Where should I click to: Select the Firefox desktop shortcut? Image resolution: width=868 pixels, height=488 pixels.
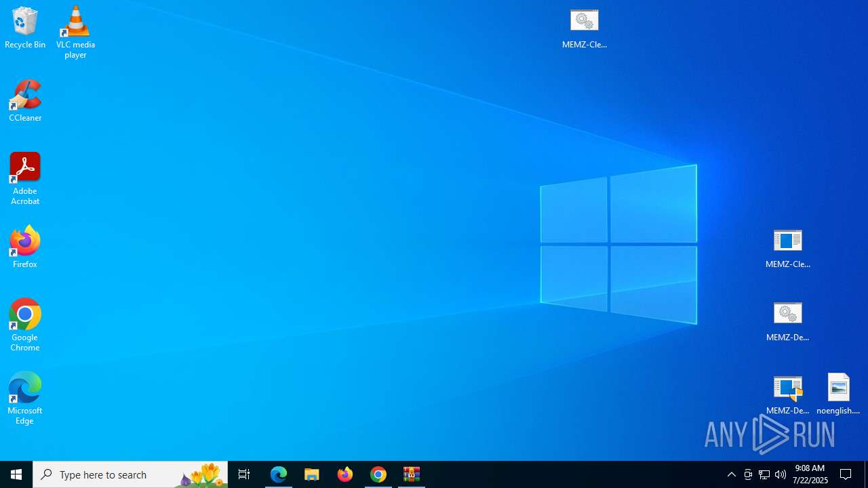tap(25, 247)
